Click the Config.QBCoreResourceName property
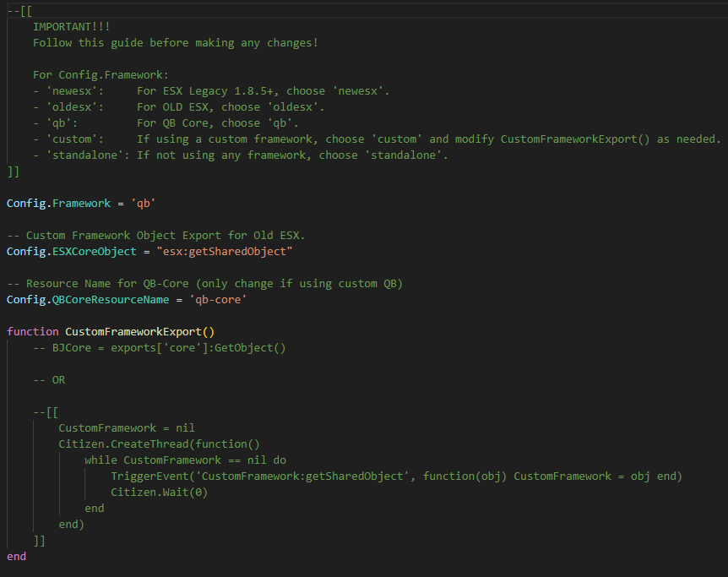Viewport: 728px width, 577px height. [88, 300]
